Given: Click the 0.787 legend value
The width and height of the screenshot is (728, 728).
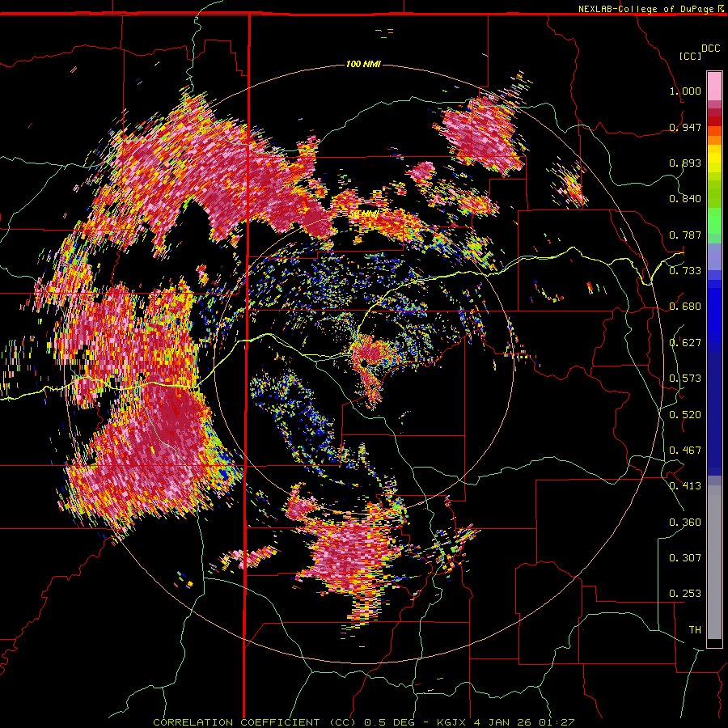Looking at the screenshot, I should [x=685, y=235].
